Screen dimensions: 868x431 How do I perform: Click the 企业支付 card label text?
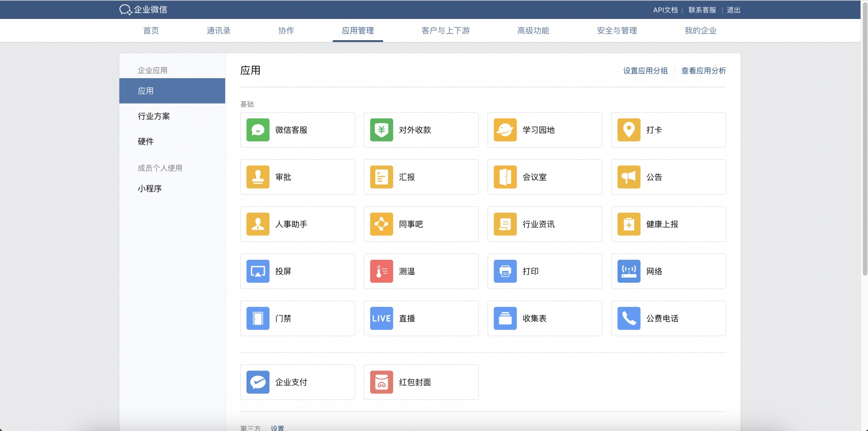(291, 382)
